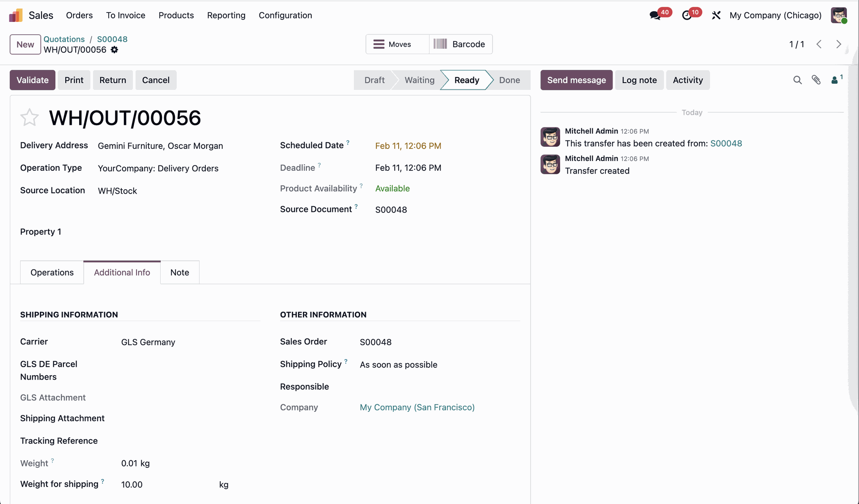Open the gear actions menu beside WH/OUT/00056
Image resolution: width=859 pixels, height=504 pixels.
pos(115,50)
